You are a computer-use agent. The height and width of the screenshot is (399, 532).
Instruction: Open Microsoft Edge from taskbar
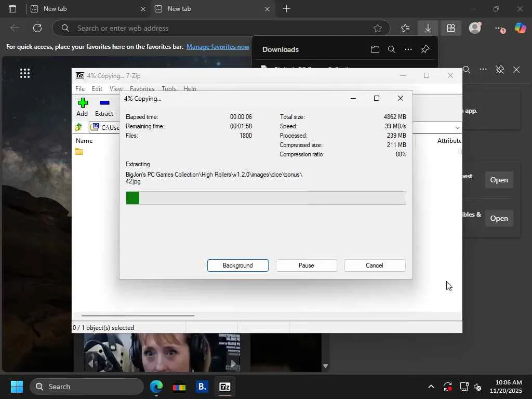point(156,387)
